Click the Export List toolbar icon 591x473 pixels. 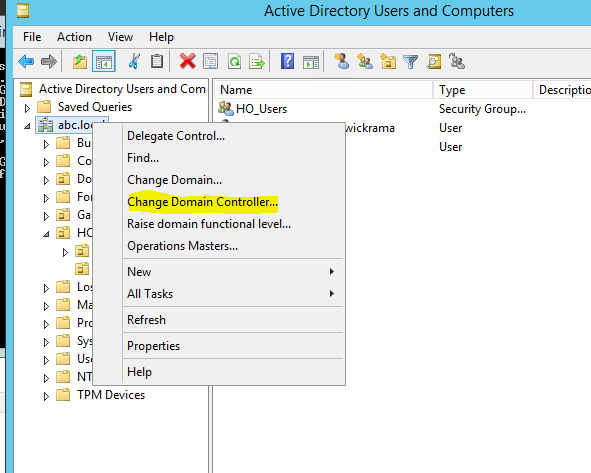[257, 61]
